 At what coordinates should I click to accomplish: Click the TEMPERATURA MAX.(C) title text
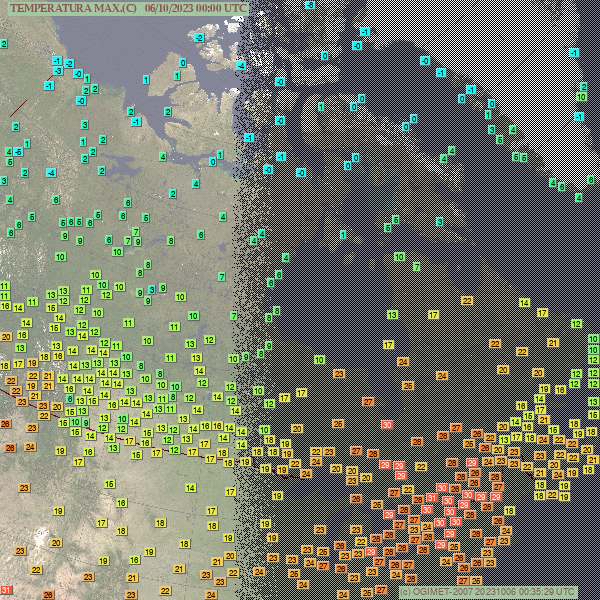pos(73,8)
